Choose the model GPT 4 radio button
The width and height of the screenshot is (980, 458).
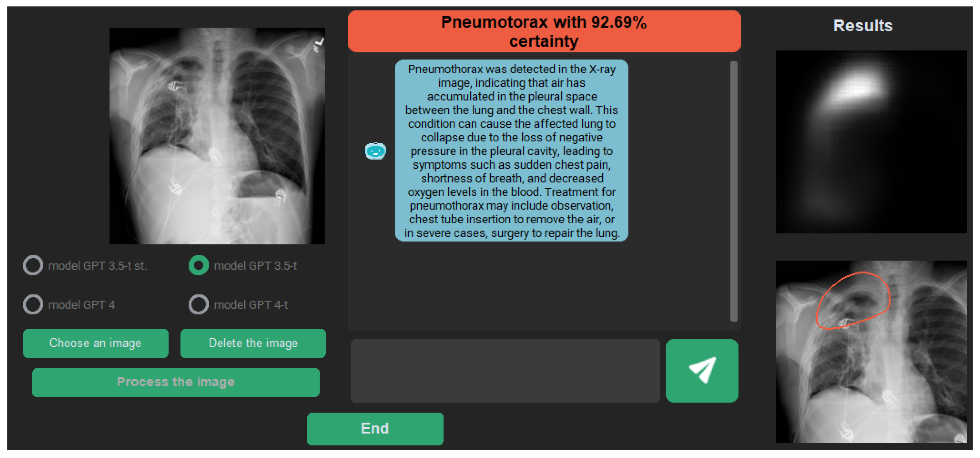pyautogui.click(x=33, y=304)
